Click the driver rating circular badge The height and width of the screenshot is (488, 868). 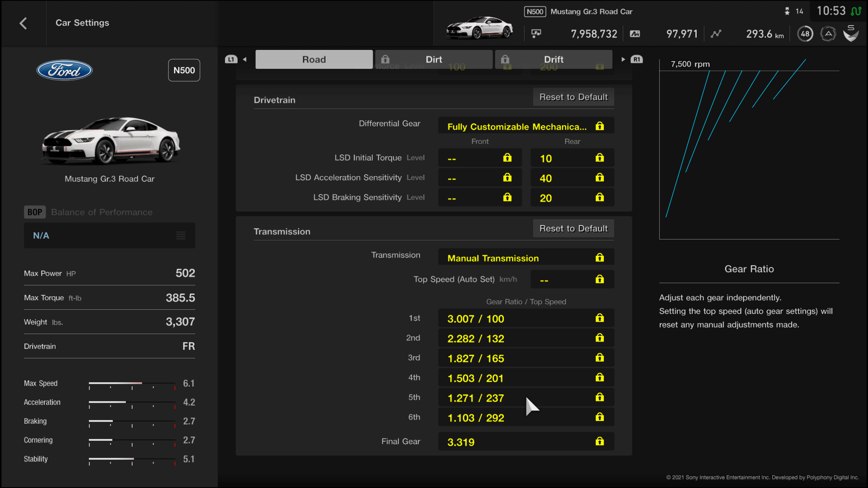click(828, 34)
